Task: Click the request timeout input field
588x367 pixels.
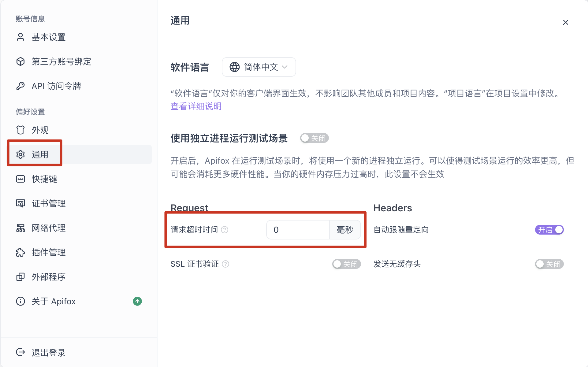Action: point(297,230)
